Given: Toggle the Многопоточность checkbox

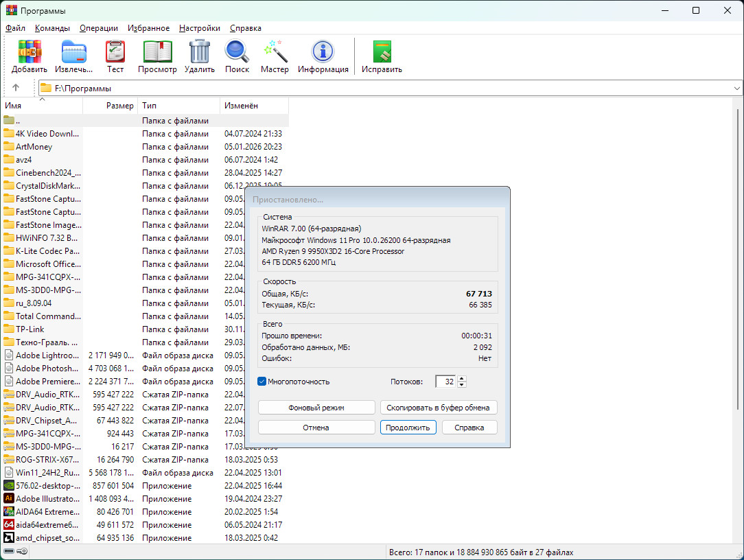Looking at the screenshot, I should [x=261, y=381].
